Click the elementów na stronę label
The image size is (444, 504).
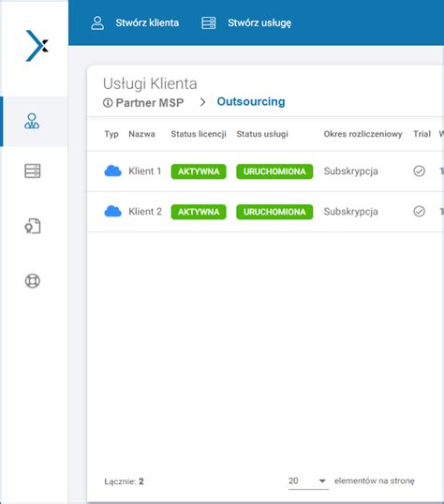(375, 481)
